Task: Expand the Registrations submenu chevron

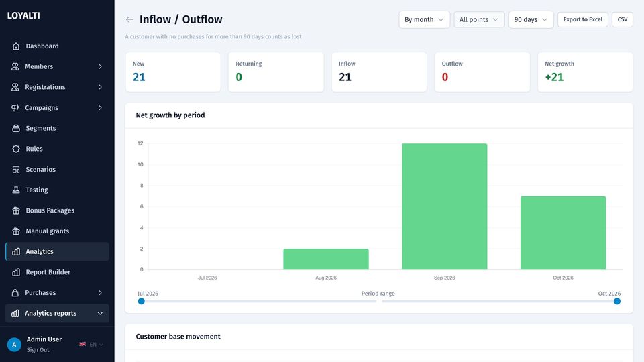Action: 100,87
